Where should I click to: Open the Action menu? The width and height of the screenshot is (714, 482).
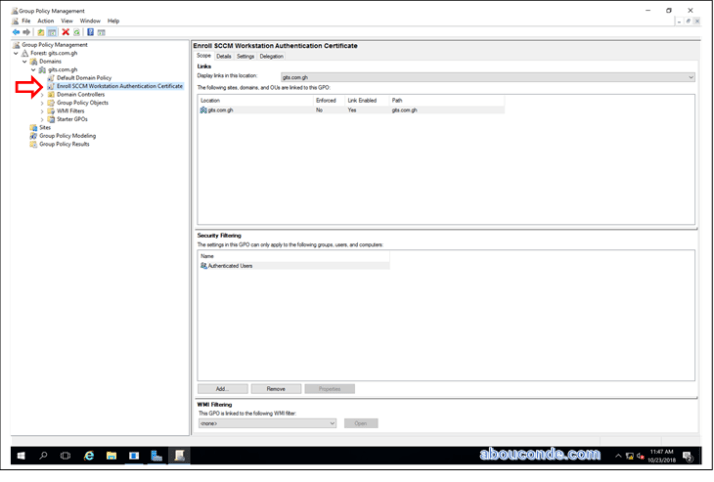tap(46, 21)
